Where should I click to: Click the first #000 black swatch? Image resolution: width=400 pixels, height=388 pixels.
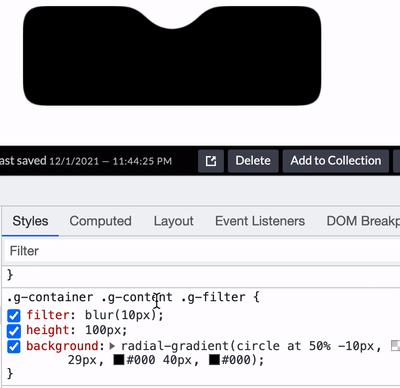tap(119, 360)
